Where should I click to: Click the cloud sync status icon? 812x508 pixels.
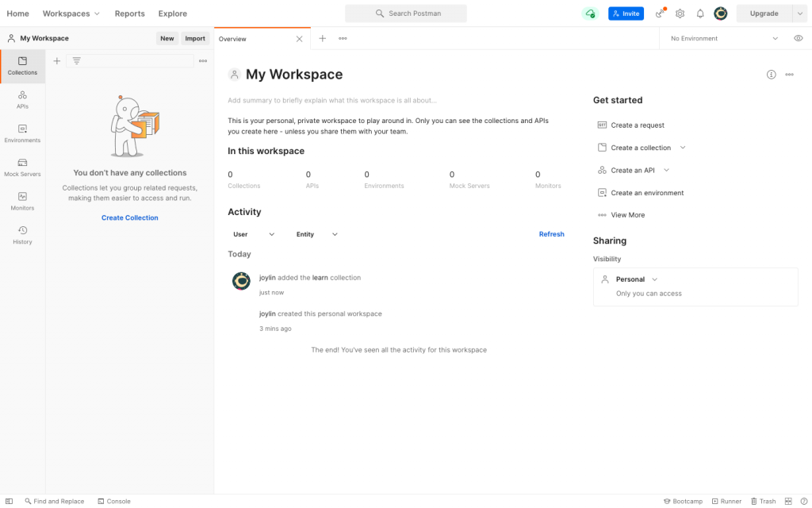(590, 13)
